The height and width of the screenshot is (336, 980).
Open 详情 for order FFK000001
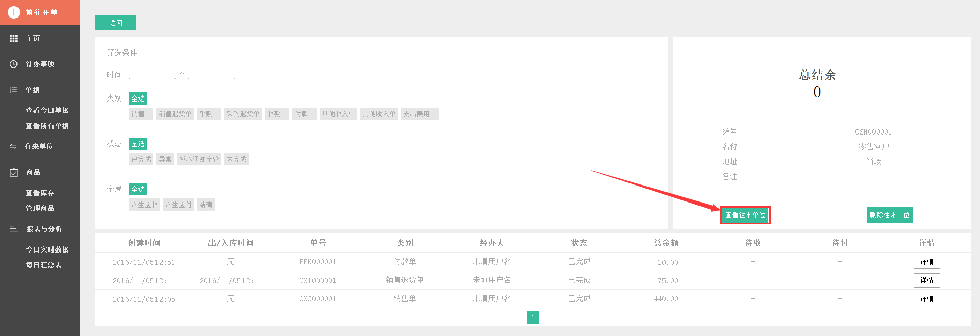click(926, 262)
